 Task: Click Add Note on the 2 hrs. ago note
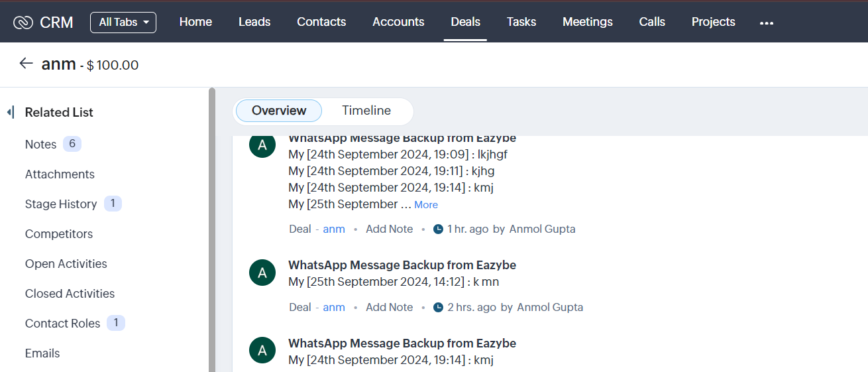click(x=390, y=307)
